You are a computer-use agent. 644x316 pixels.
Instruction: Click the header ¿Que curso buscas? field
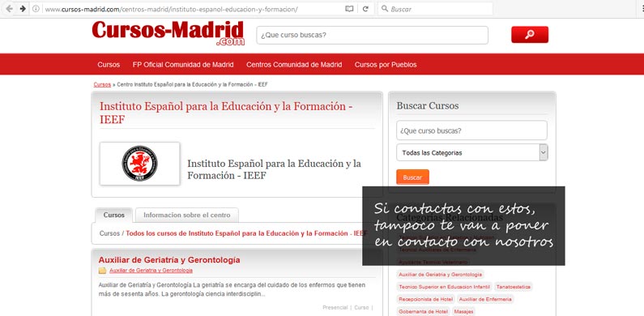pos(372,35)
